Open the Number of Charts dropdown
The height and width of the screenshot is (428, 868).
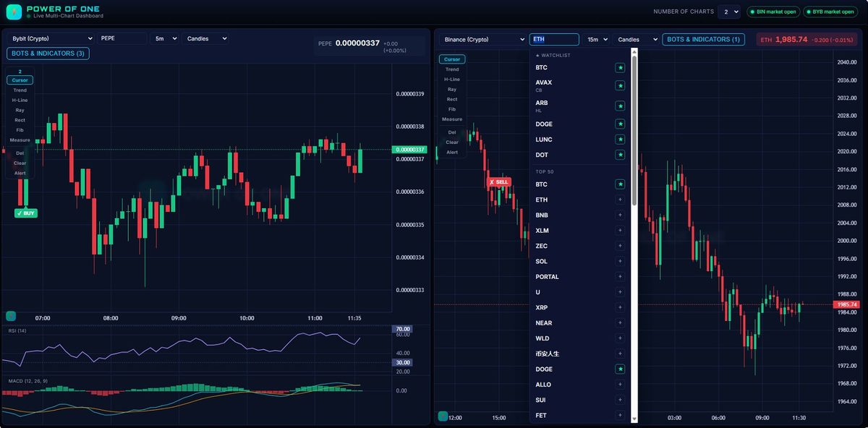click(x=728, y=12)
